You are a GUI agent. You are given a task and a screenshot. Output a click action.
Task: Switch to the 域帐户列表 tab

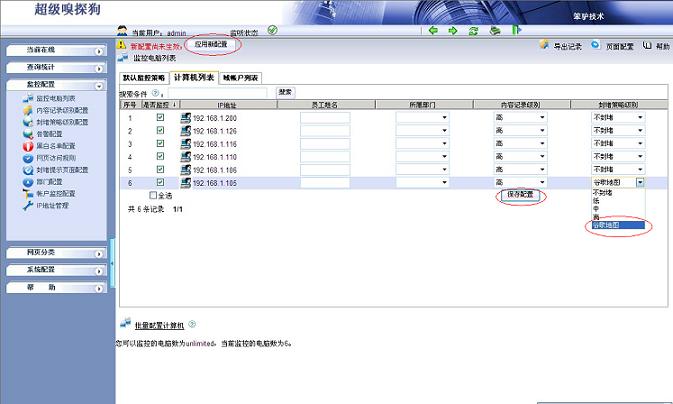click(240, 77)
